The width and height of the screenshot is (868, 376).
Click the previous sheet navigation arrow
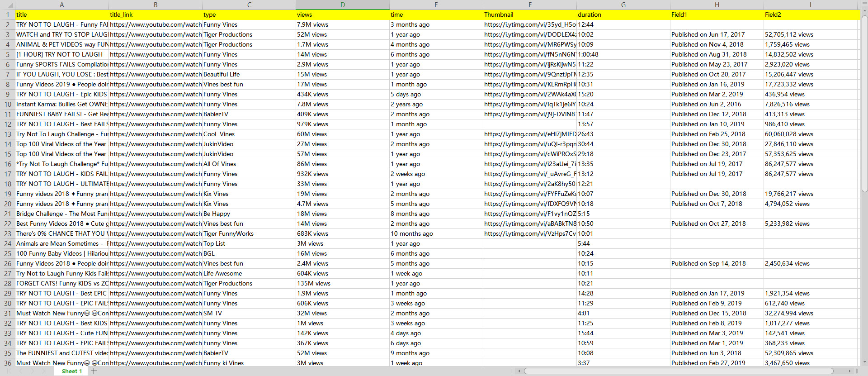[21, 371]
